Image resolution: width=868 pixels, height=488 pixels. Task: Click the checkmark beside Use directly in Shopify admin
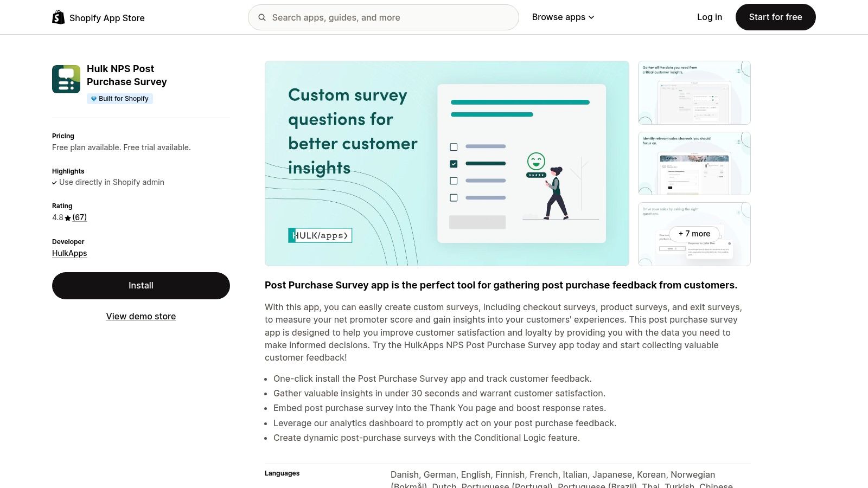point(54,182)
